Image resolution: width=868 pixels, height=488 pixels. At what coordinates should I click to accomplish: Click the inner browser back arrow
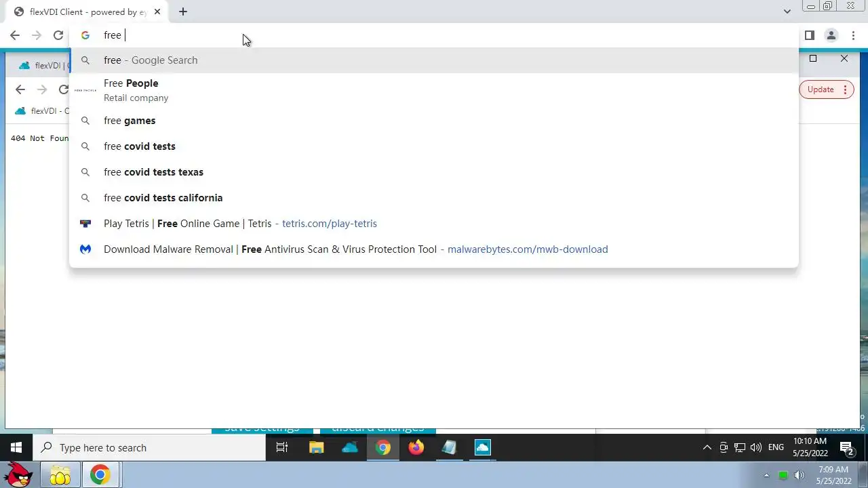(x=20, y=89)
